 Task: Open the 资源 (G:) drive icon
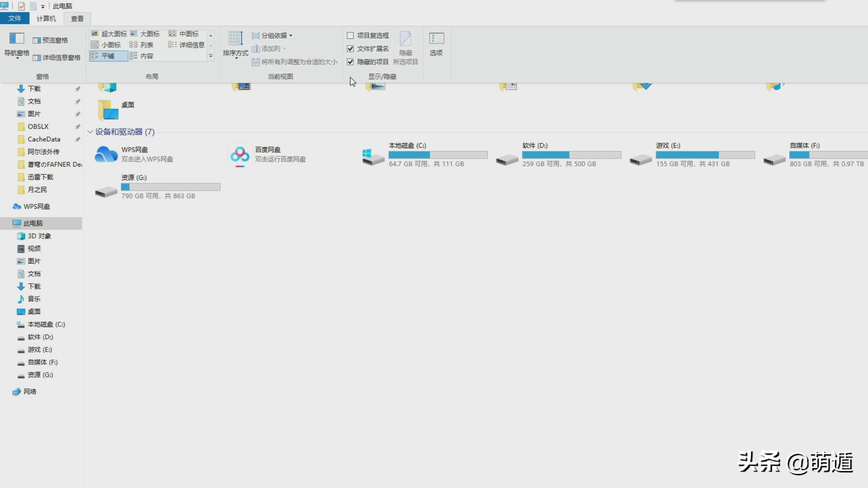(x=106, y=192)
